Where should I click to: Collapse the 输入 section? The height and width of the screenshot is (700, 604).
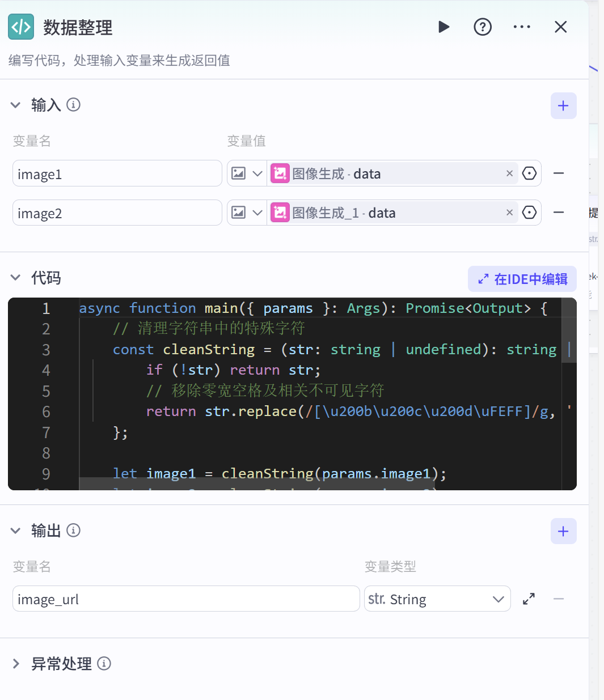(x=15, y=105)
